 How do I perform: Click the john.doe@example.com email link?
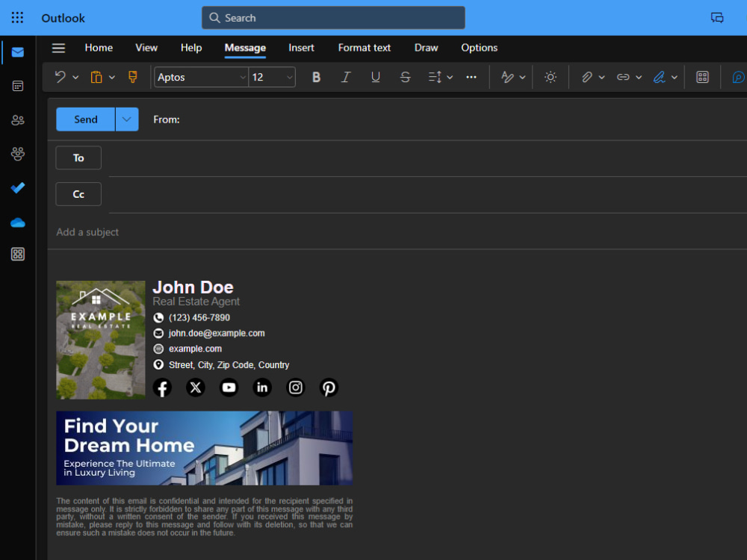coord(217,333)
